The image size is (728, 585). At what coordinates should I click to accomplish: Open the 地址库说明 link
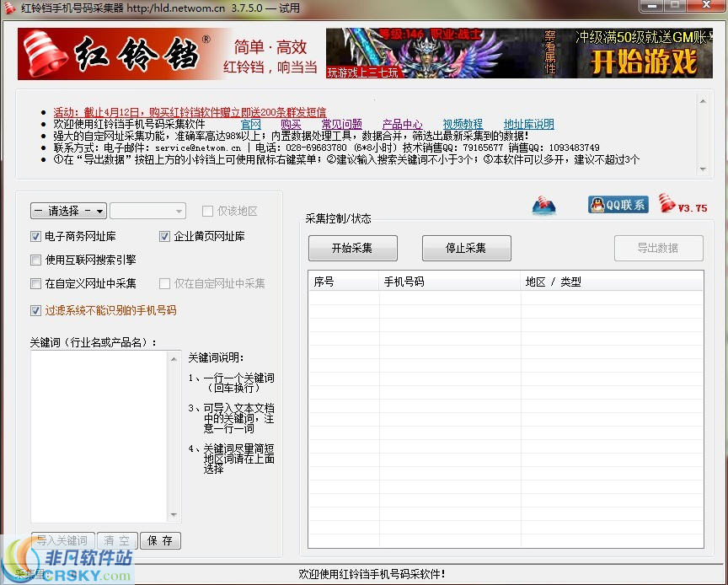tap(529, 124)
